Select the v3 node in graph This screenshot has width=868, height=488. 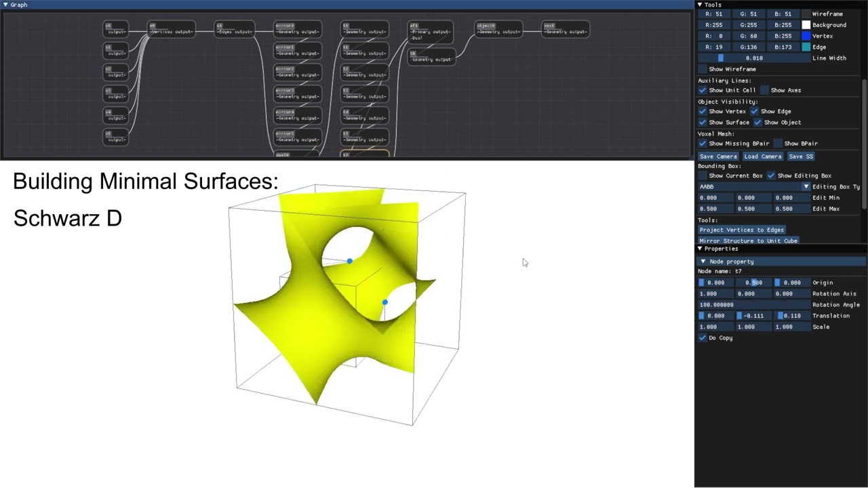[x=116, y=94]
